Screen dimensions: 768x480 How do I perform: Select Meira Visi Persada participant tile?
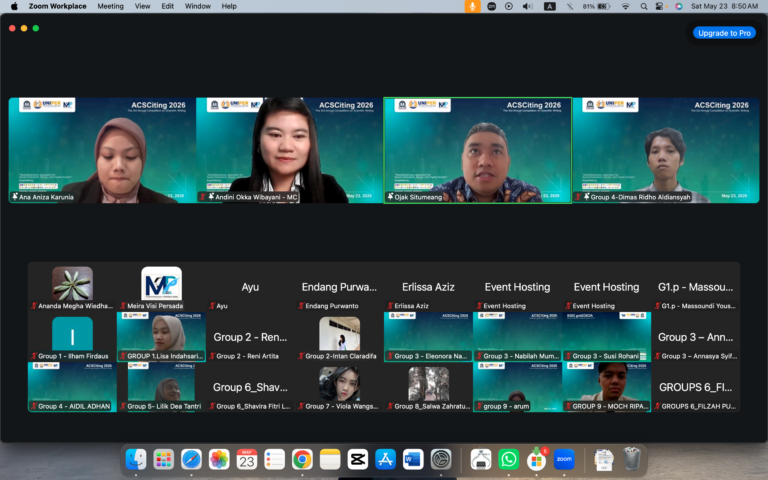point(161,288)
